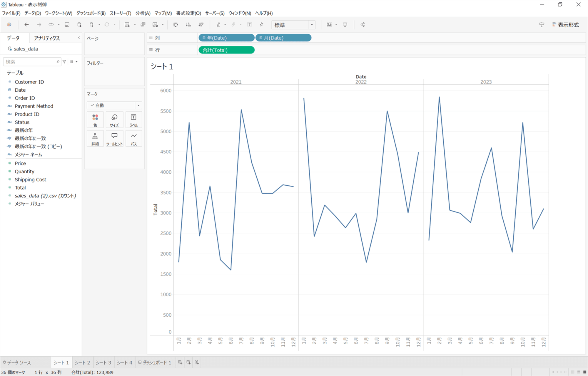The height and width of the screenshot is (376, 588).
Task: Select the Shipping Cost field
Action: pyautogui.click(x=31, y=180)
